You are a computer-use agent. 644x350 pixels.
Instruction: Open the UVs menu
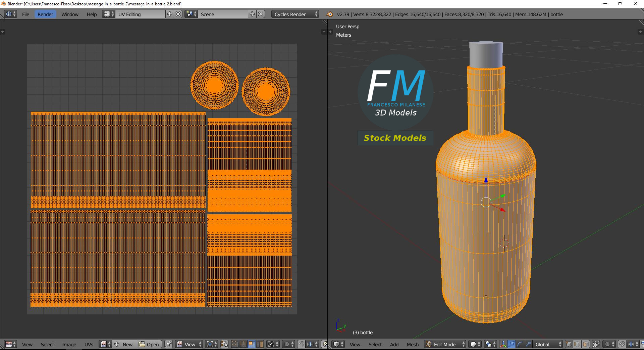(89, 345)
